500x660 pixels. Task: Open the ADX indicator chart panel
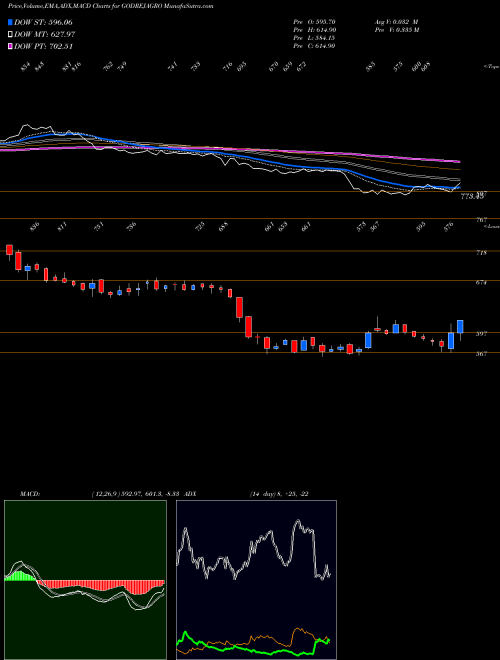(x=256, y=580)
